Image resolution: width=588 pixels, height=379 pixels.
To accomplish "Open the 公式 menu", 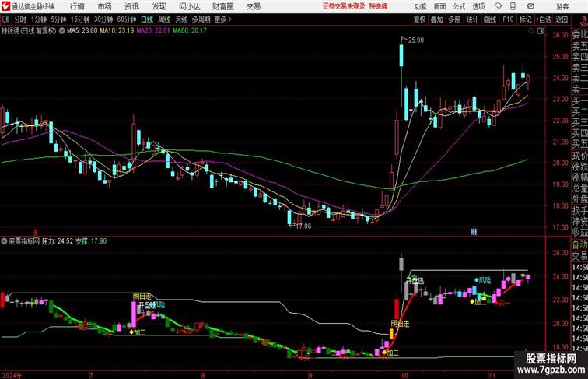I will pyautogui.click(x=459, y=6).
